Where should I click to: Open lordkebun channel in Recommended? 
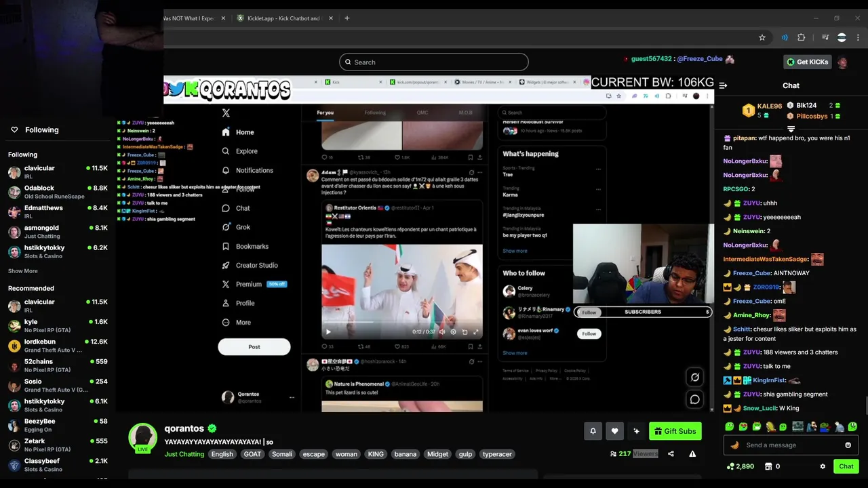pos(58,346)
